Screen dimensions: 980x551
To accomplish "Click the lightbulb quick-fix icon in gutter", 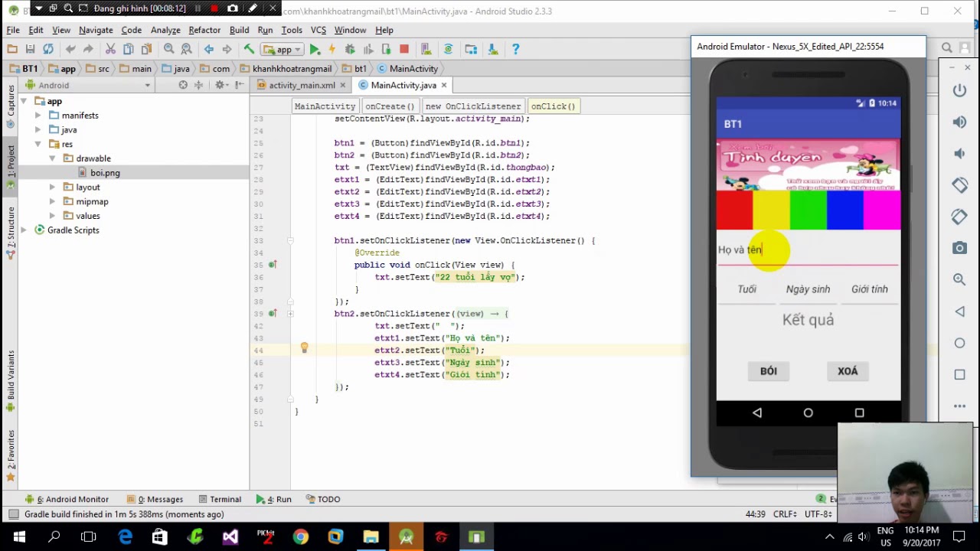I will [x=304, y=349].
